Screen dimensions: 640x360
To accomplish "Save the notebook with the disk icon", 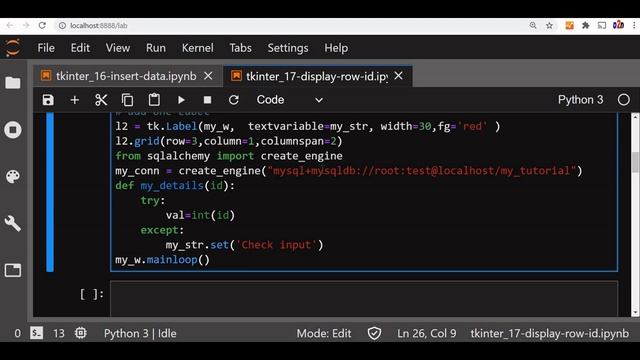I will [48, 100].
